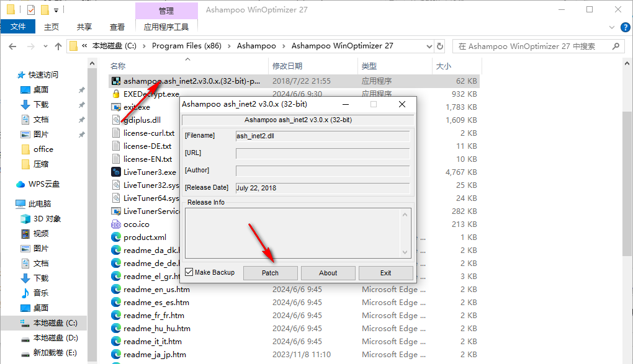Click the properties checkmark icon in title bar

(x=31, y=10)
